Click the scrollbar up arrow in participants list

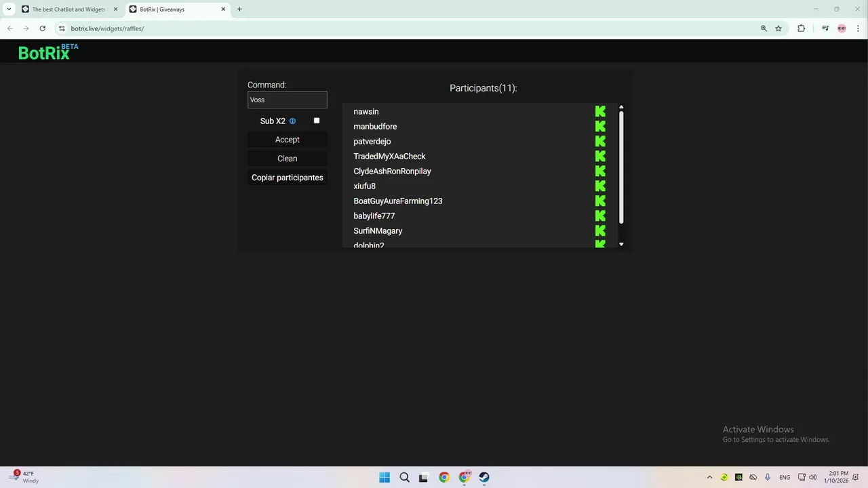(x=621, y=107)
